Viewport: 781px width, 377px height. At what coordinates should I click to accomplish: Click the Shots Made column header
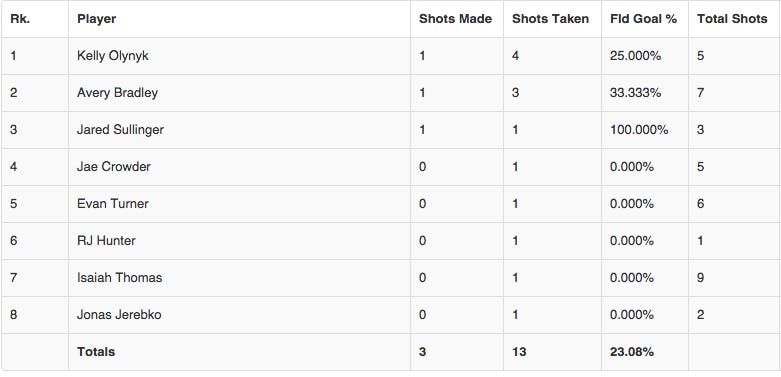click(455, 19)
